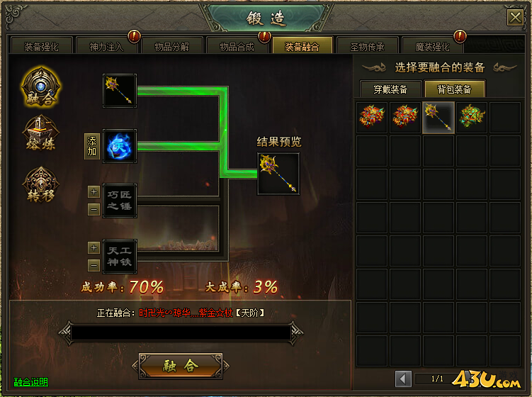
Task: Go to the previous backpack page arrow
Action: coord(403,379)
